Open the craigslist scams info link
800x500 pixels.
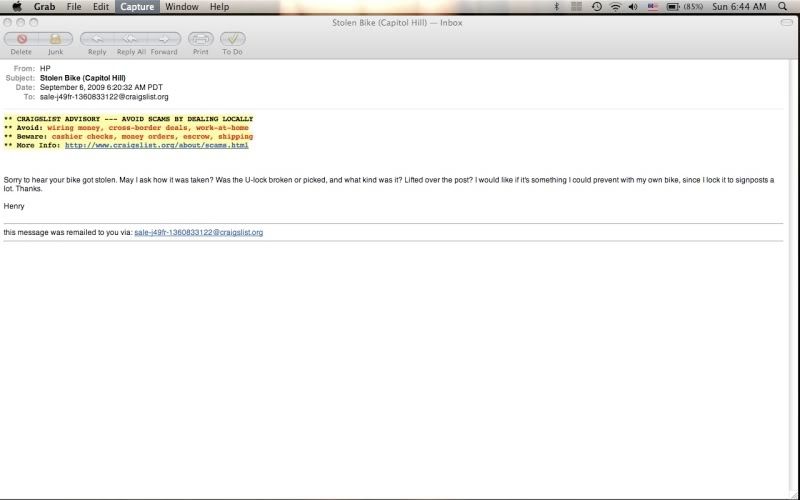coord(156,145)
